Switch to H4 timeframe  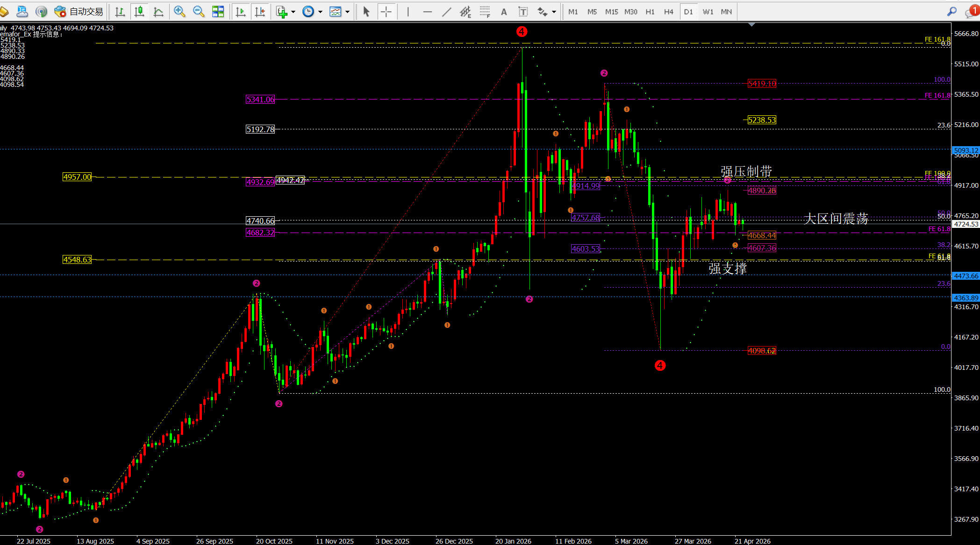click(668, 12)
